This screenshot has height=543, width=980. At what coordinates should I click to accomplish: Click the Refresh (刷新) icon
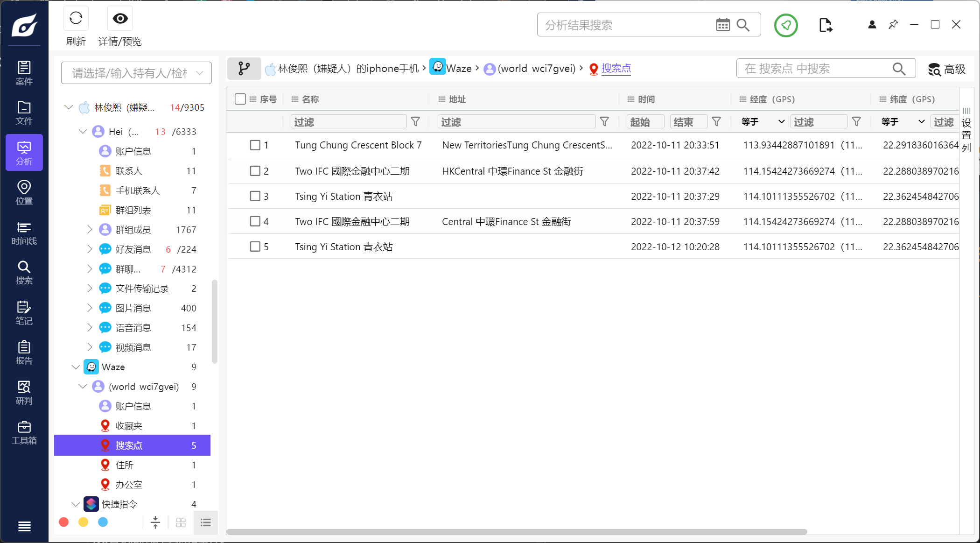point(76,19)
